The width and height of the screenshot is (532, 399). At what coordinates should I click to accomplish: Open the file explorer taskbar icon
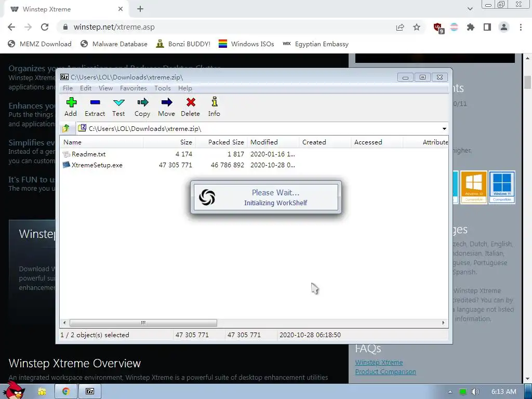42,392
